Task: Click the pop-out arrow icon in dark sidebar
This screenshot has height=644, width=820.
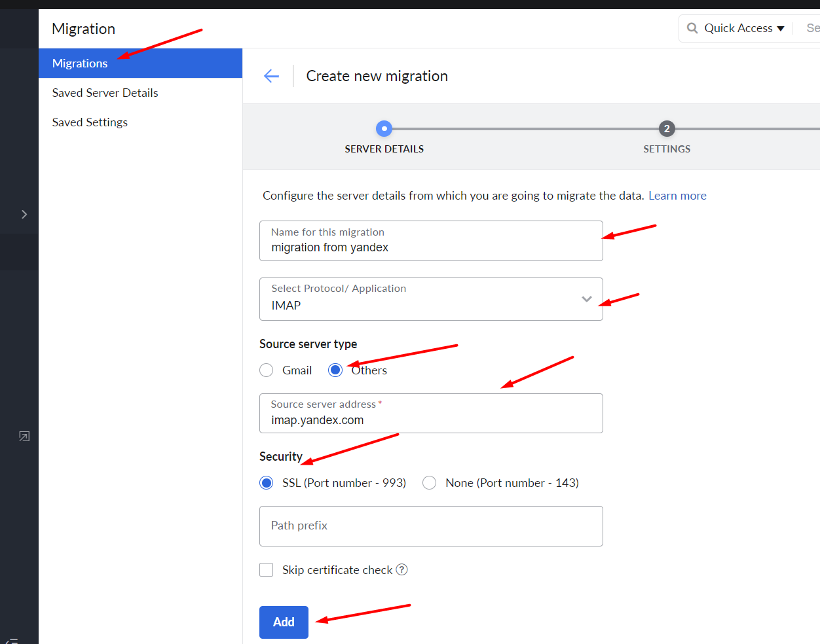Action: click(24, 437)
